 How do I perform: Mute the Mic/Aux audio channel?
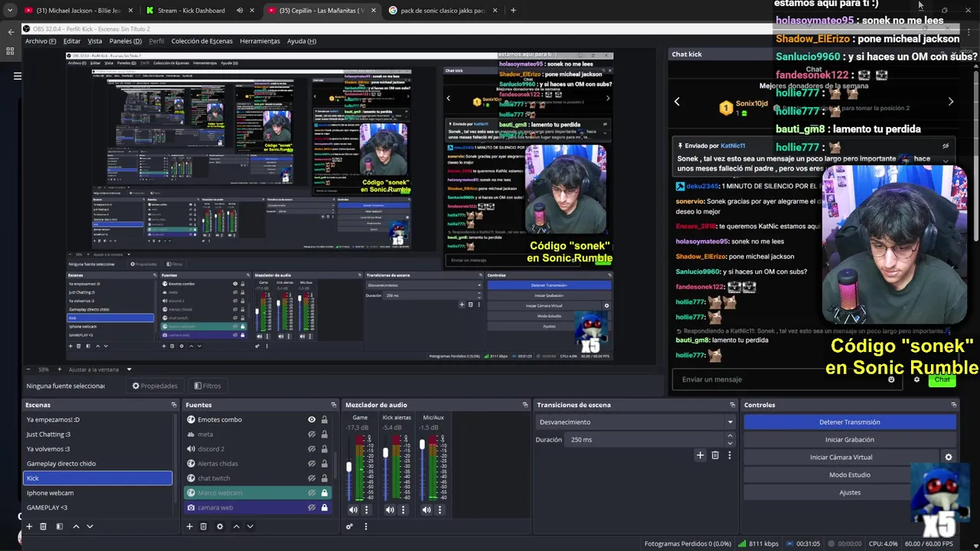(426, 510)
